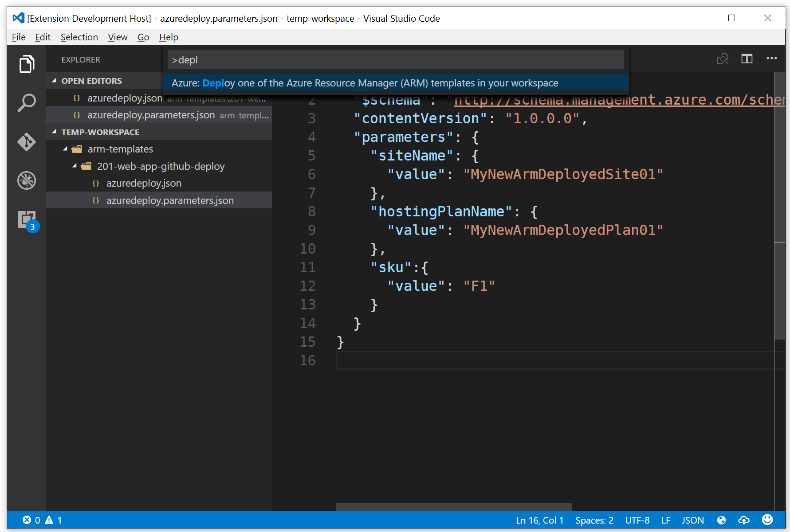
Task: Minimize the VS Code window
Action: (x=696, y=18)
